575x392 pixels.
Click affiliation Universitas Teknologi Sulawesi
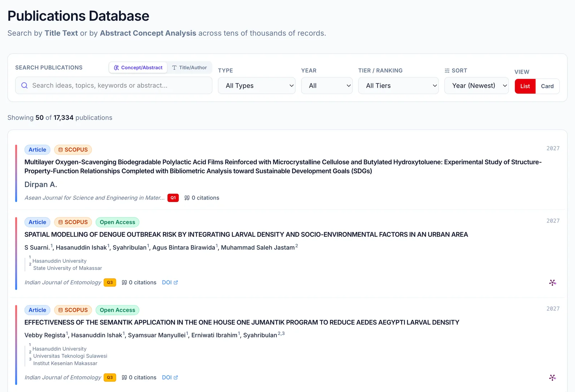click(70, 356)
